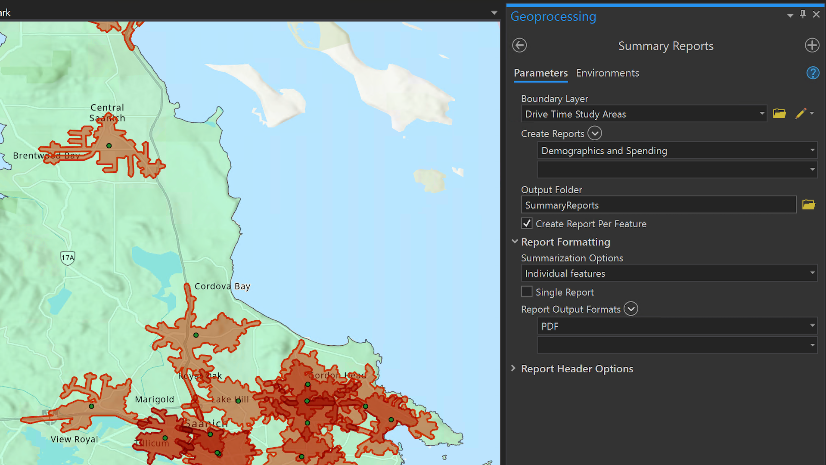Uncheck Create Report Per Feature

527,223
